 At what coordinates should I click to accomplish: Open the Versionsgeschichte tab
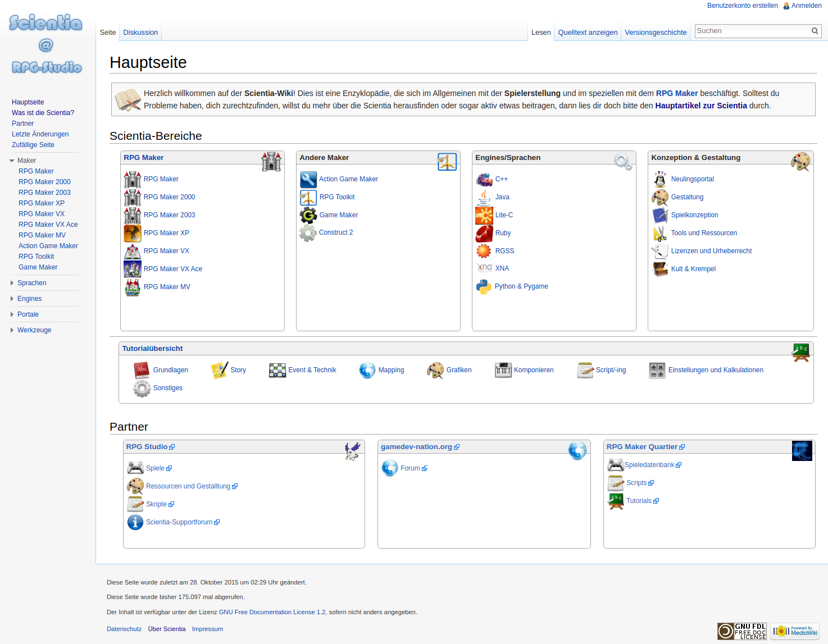pos(656,33)
